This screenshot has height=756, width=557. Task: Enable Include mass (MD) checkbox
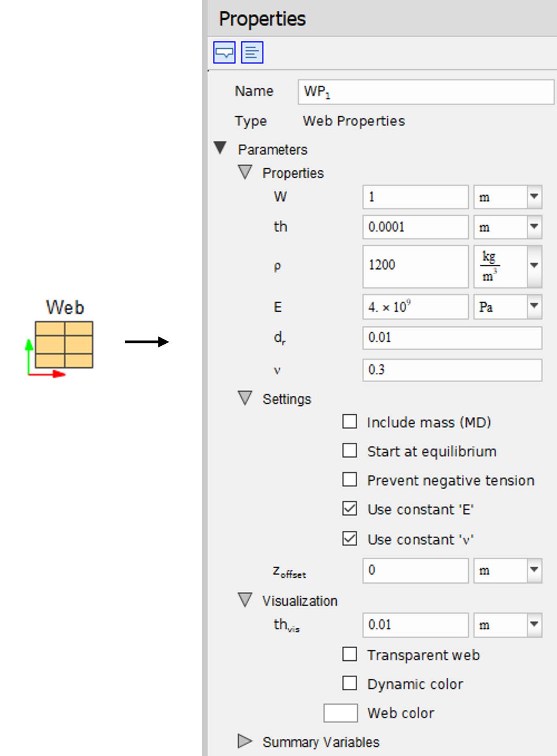[350, 422]
